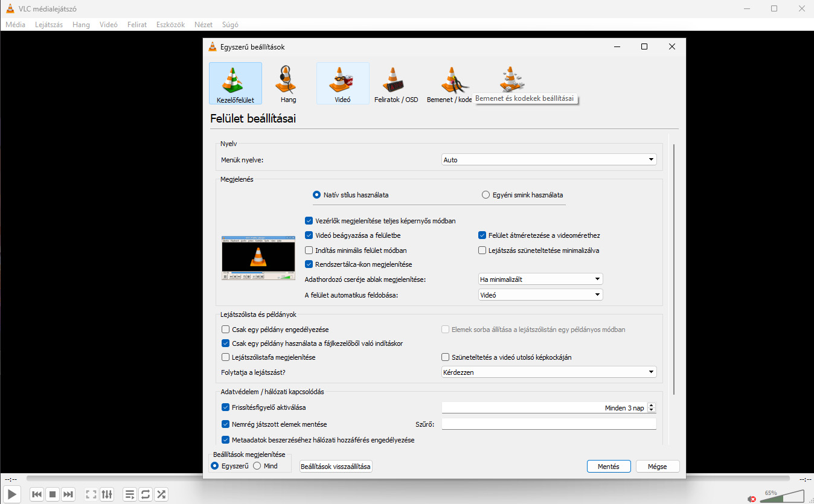
Task: Open A felület automatikus feldobása dropdown
Action: pyautogui.click(x=540, y=295)
